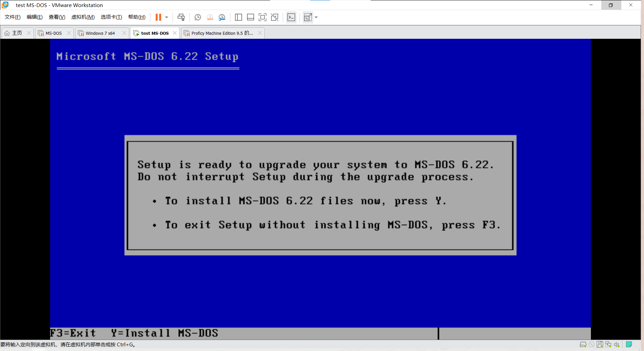Click the network adapter status icon
Viewport: 644px width, 351px height.
[608, 345]
